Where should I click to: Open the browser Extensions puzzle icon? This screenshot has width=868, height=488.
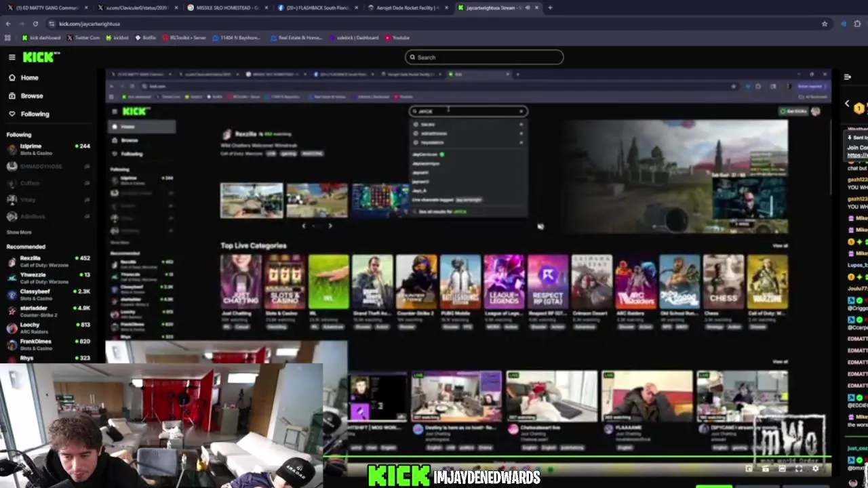(x=858, y=24)
